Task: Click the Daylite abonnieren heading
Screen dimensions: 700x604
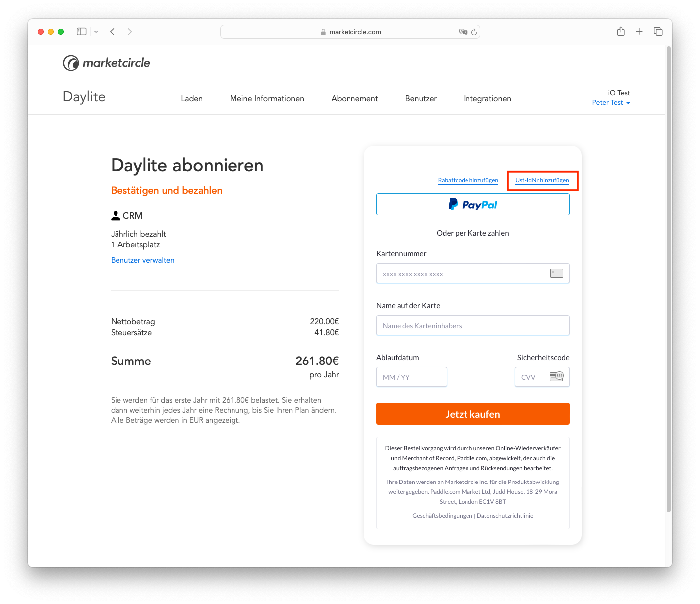Action: [x=187, y=165]
